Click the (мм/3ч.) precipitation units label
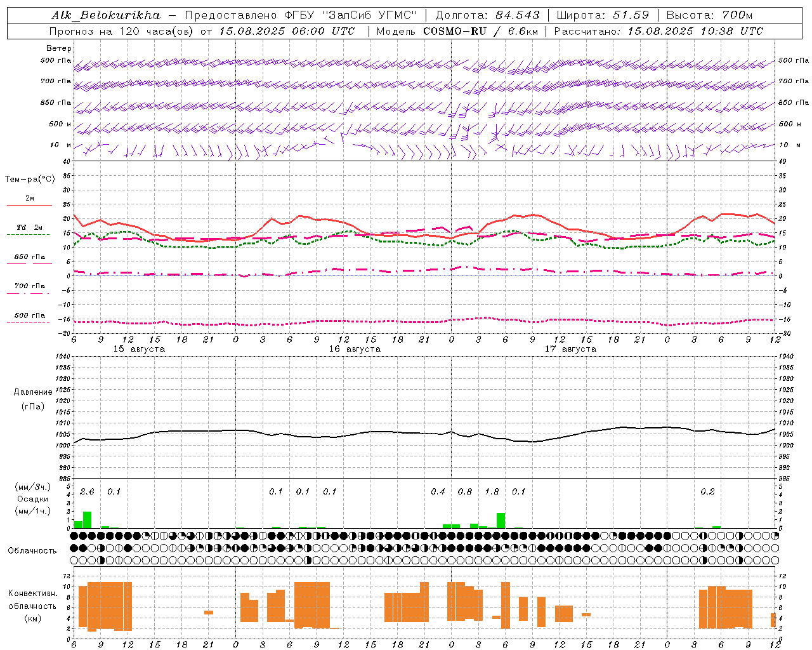The height and width of the screenshot is (650, 812). click(x=33, y=487)
